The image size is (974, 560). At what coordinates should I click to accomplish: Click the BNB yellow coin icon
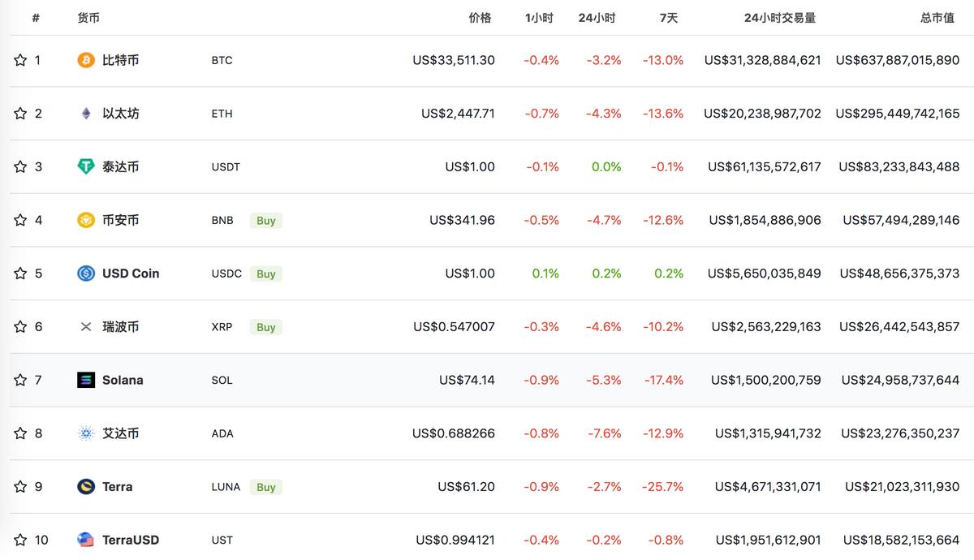click(x=86, y=220)
